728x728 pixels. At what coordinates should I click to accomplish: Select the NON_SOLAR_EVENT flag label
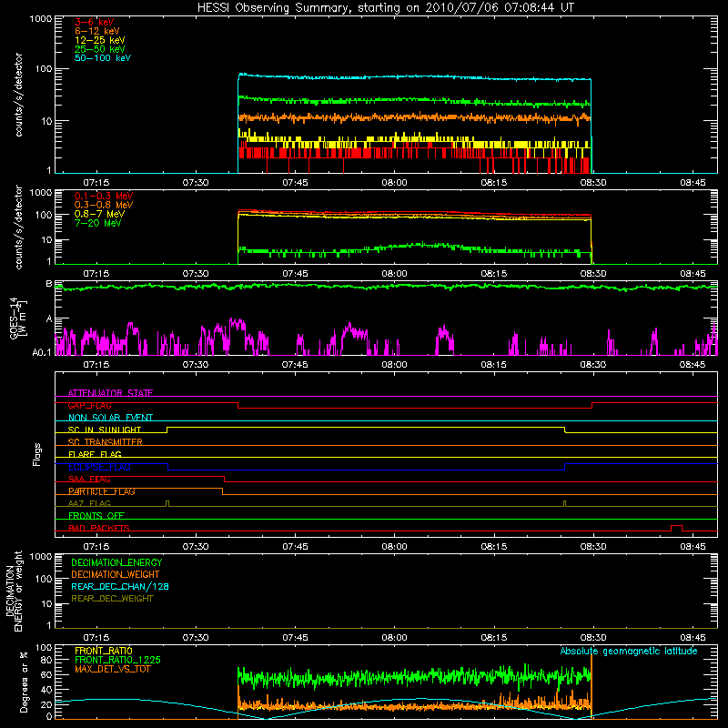pyautogui.click(x=110, y=418)
